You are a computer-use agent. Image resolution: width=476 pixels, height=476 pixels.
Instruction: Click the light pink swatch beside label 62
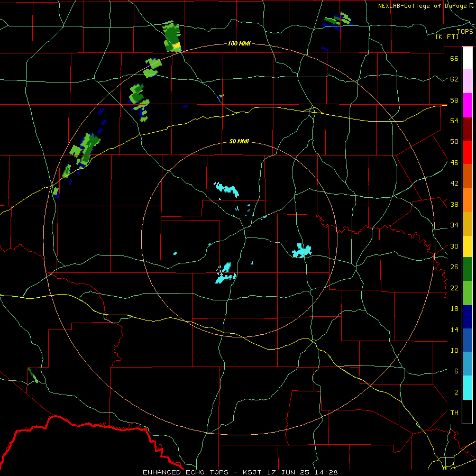click(467, 81)
